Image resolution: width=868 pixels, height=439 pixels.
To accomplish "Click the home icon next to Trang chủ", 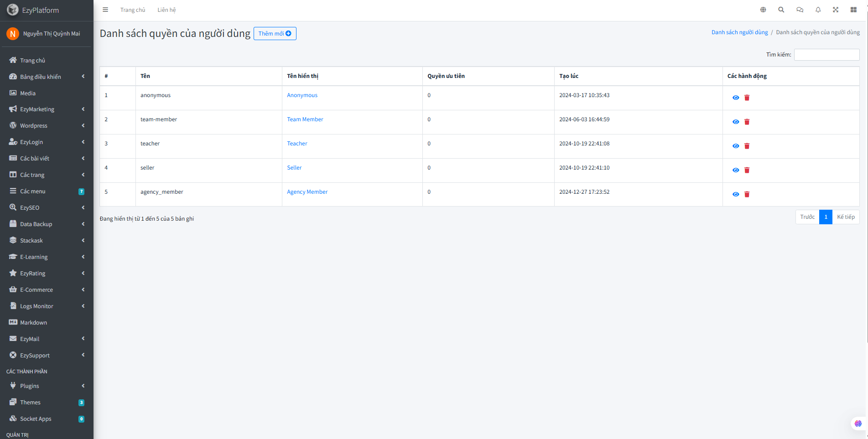I will click(x=13, y=60).
